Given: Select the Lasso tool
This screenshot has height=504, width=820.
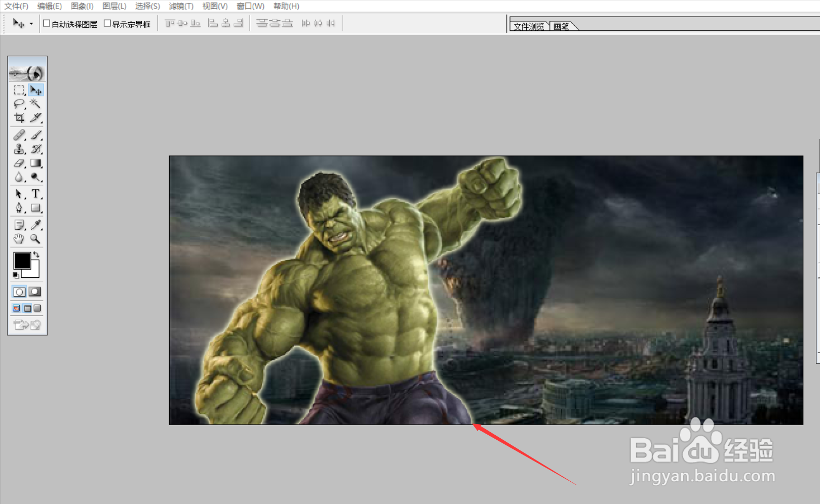Looking at the screenshot, I should coord(19,104).
